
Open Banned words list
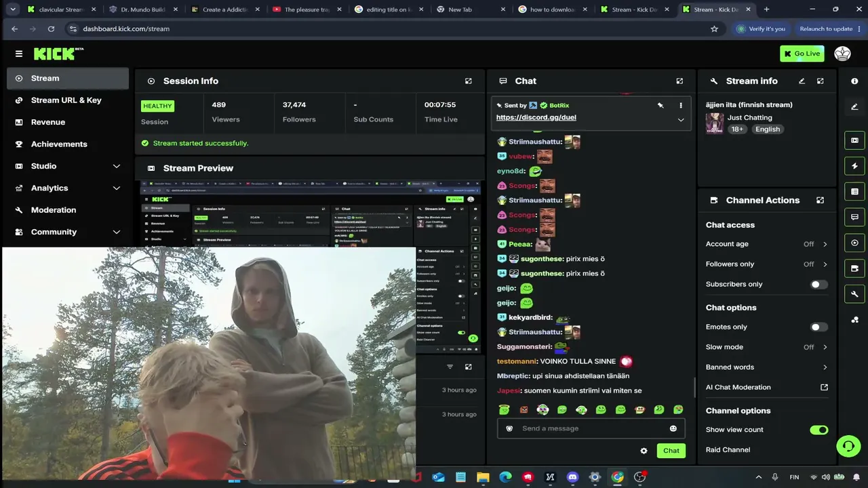click(767, 367)
